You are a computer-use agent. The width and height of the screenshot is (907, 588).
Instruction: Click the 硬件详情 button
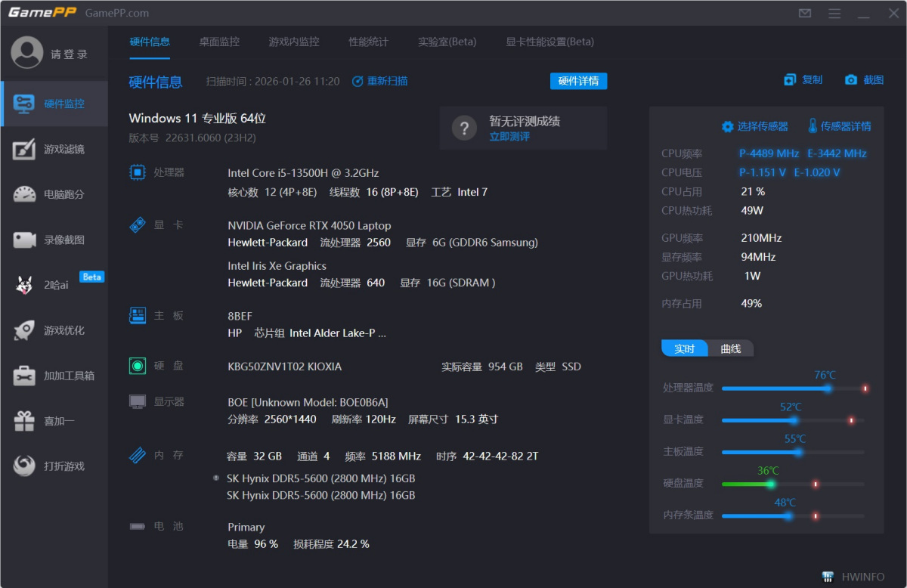578,81
